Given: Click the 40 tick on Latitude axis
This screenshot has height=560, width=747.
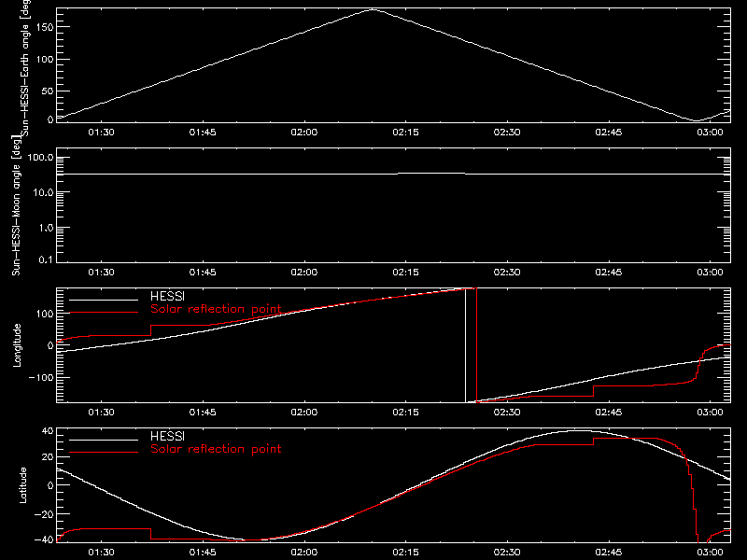Looking at the screenshot, I should pyautogui.click(x=48, y=431).
